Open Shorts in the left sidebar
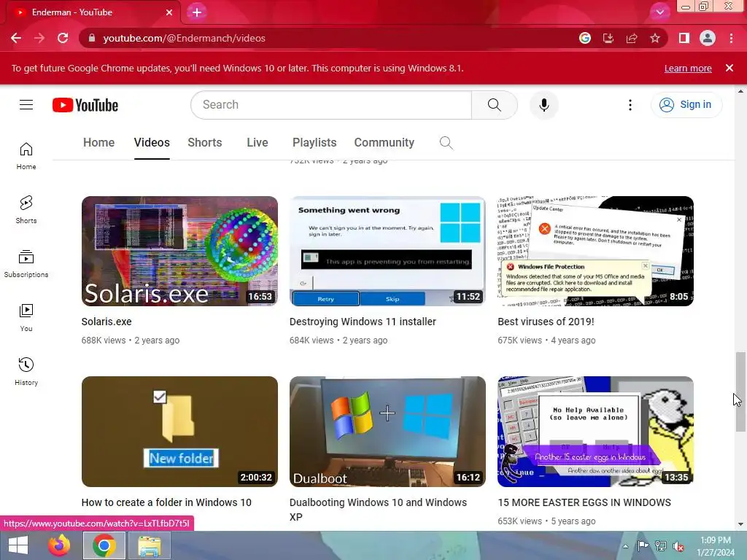Viewport: 747px width, 560px height. [26, 210]
